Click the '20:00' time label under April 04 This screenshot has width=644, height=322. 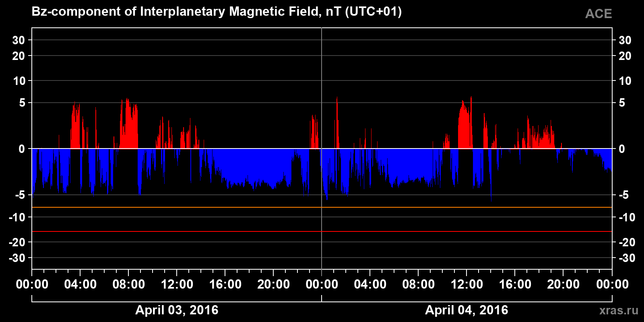tap(563, 285)
